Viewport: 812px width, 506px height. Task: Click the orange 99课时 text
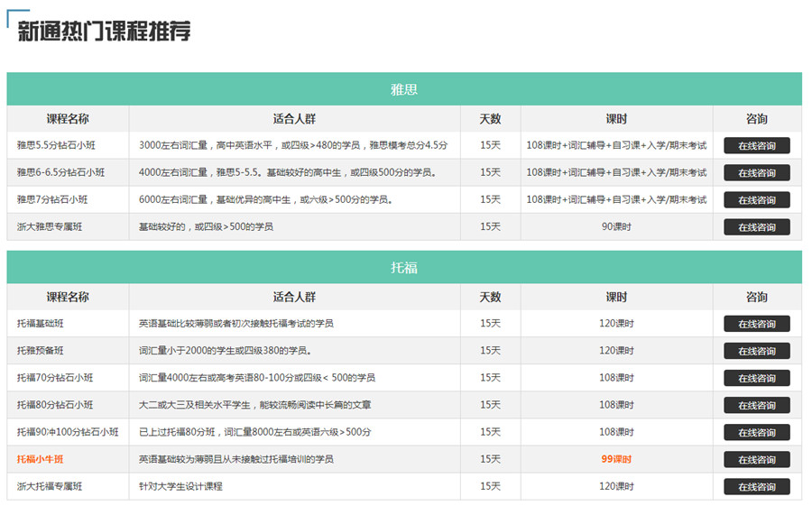coord(616,459)
